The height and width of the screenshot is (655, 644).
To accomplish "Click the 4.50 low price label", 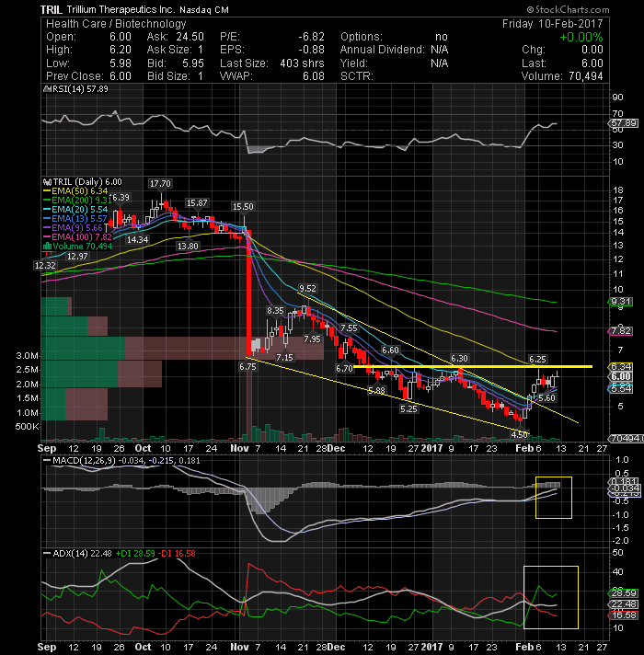I will (520, 434).
